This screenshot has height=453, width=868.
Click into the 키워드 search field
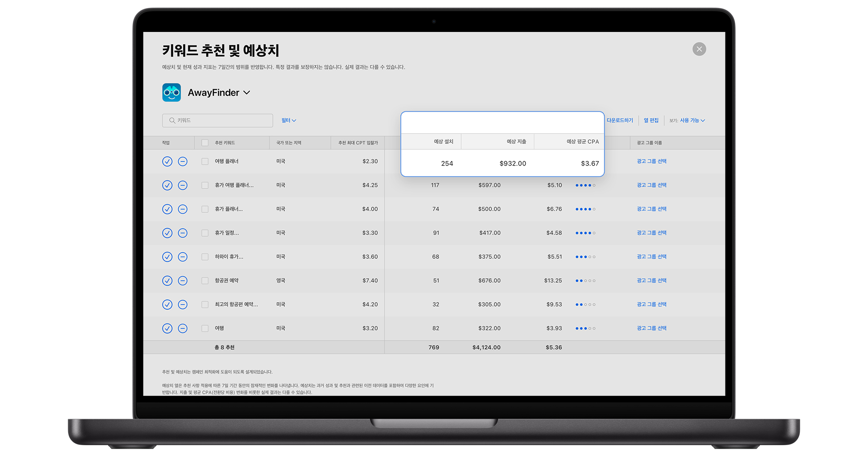coord(221,120)
